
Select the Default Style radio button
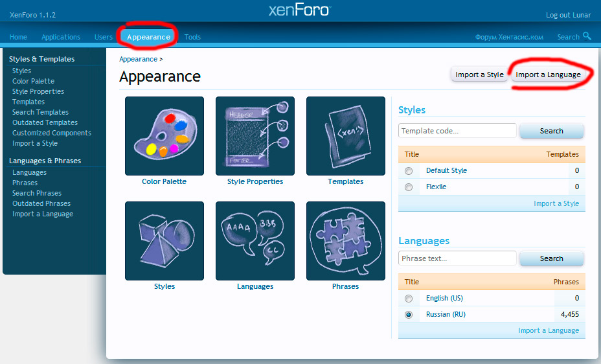(409, 171)
